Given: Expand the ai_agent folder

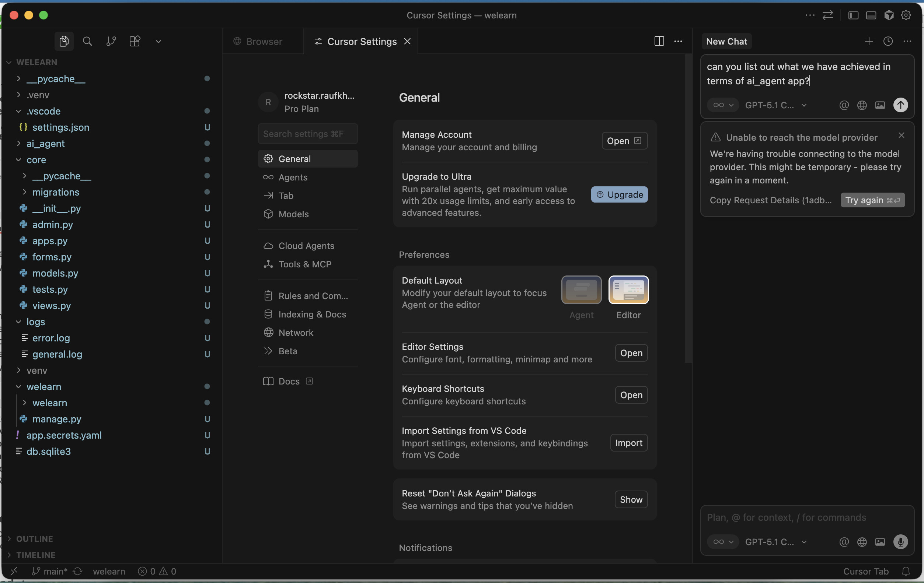Looking at the screenshot, I should click(45, 144).
